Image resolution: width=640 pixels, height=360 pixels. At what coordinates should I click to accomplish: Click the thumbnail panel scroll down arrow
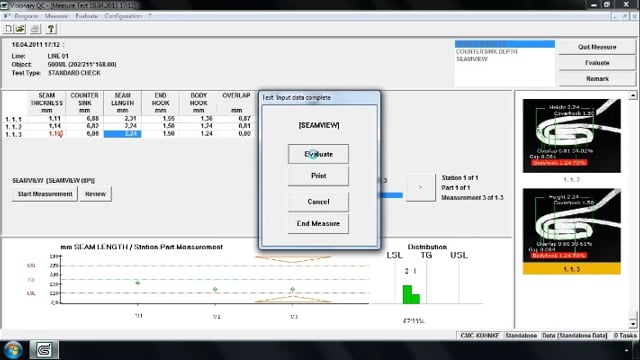tap(633, 324)
